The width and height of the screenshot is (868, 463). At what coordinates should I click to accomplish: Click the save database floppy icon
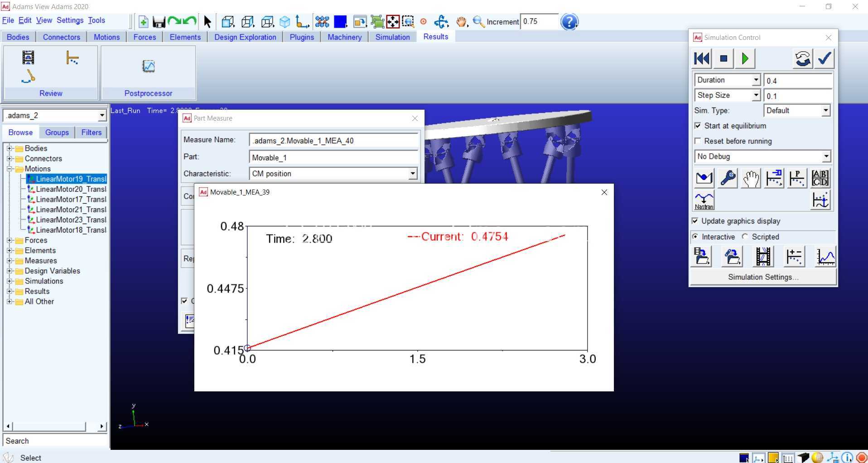click(x=159, y=22)
